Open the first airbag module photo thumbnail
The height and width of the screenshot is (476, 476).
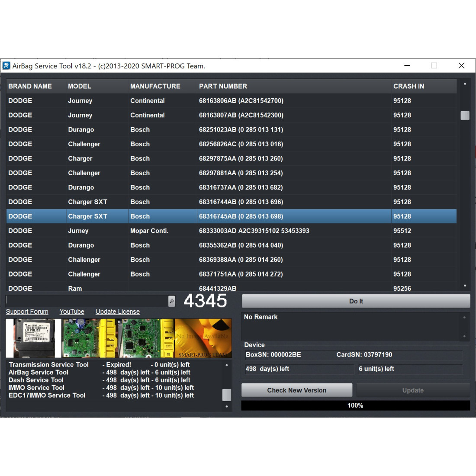[34, 338]
